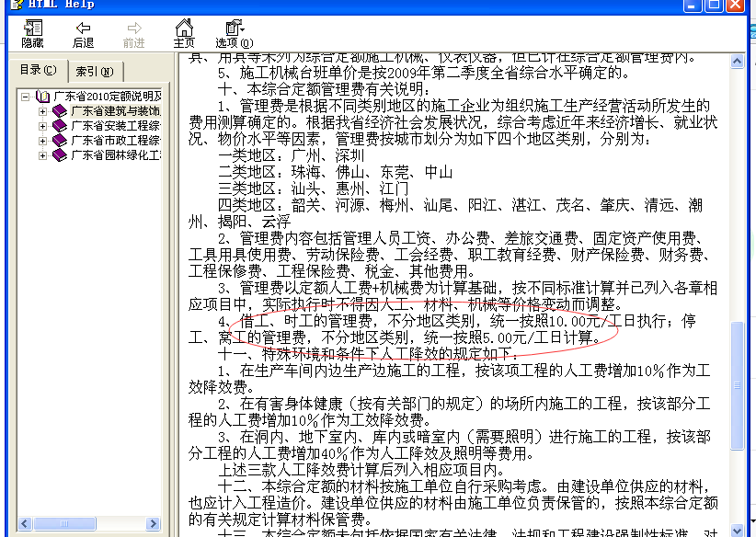Minimize the HTML Help window
Screen dimensions: 756x537
tap(693, 5)
